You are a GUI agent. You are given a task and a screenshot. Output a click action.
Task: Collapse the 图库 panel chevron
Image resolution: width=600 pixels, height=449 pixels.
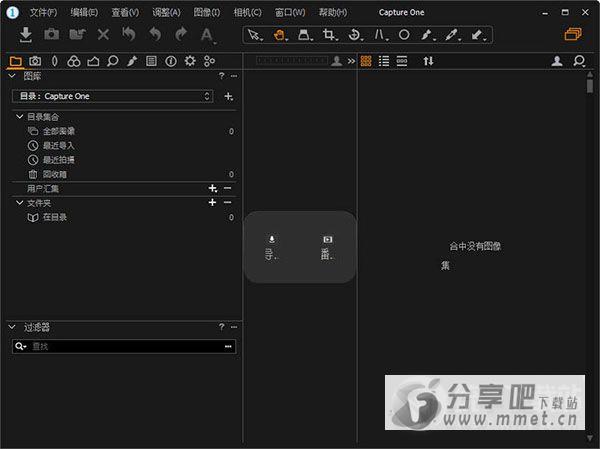12,76
